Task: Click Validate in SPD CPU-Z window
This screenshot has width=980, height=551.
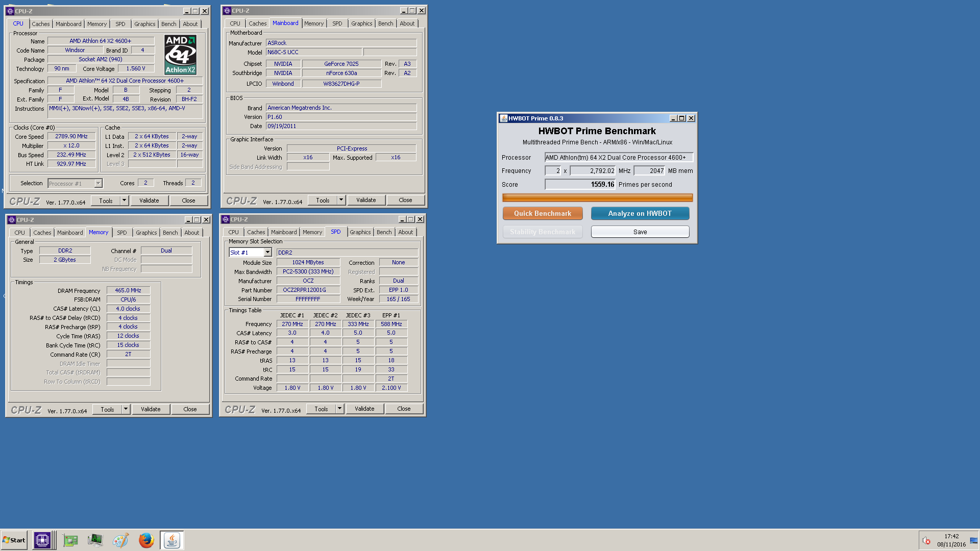Action: [364, 409]
